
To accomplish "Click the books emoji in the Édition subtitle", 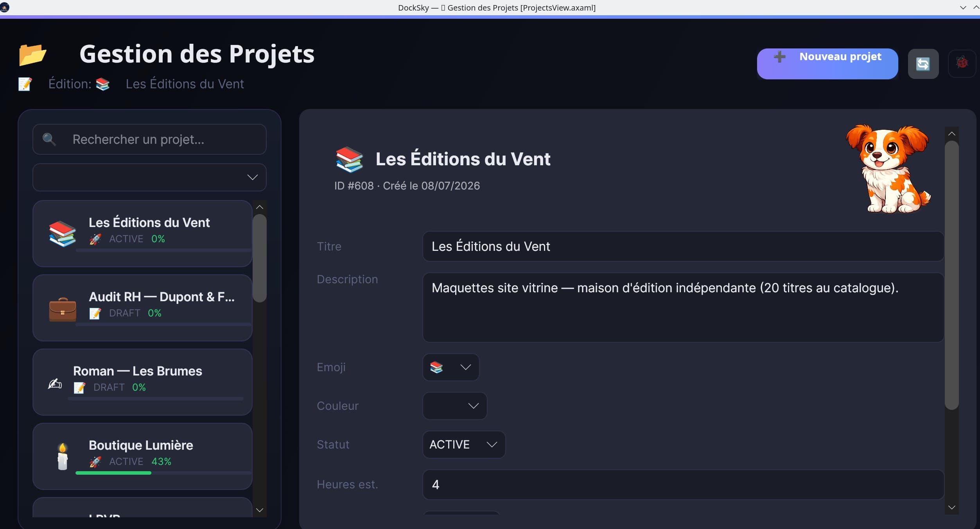I will (102, 84).
